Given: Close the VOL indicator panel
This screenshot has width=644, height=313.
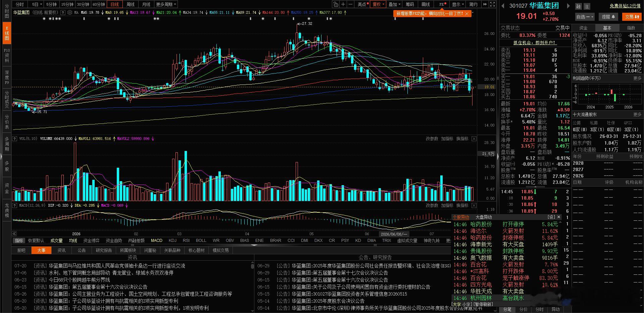Looking at the screenshot, I should pos(474,139).
